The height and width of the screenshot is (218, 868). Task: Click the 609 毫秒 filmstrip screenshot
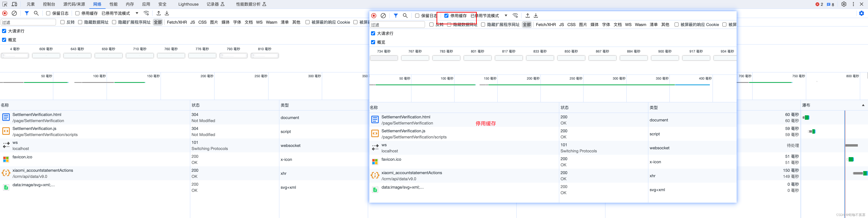tap(46, 55)
